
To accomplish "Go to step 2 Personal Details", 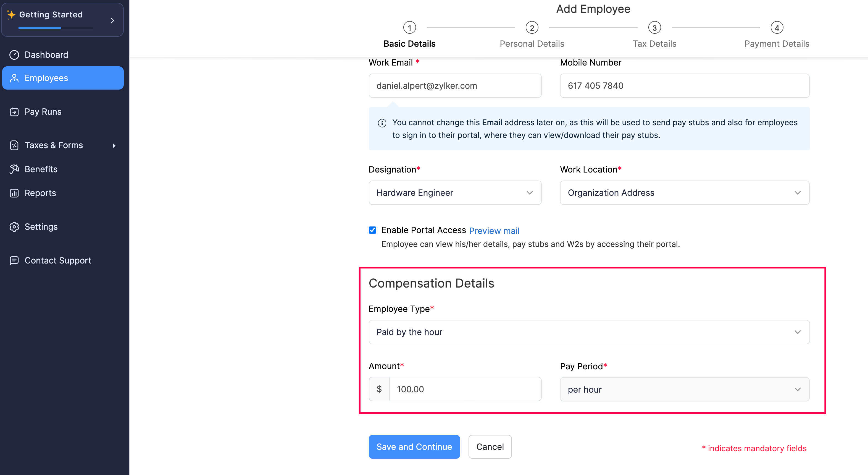I will (x=532, y=28).
